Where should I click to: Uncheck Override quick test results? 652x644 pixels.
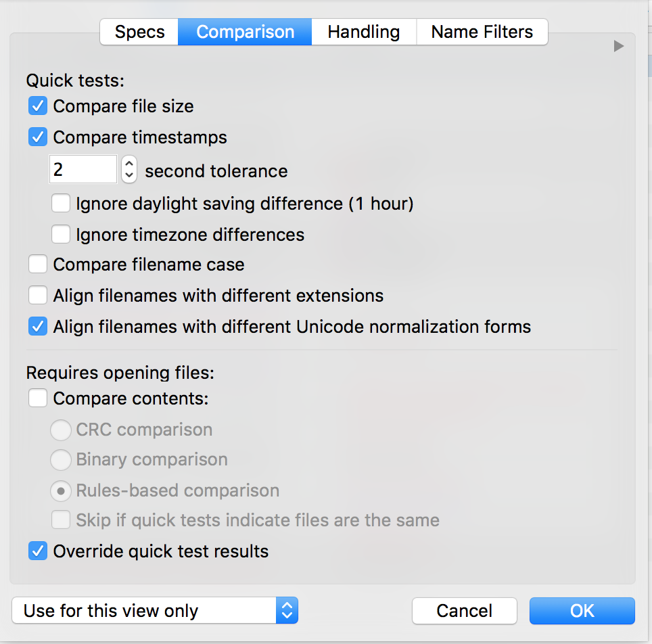point(38,551)
